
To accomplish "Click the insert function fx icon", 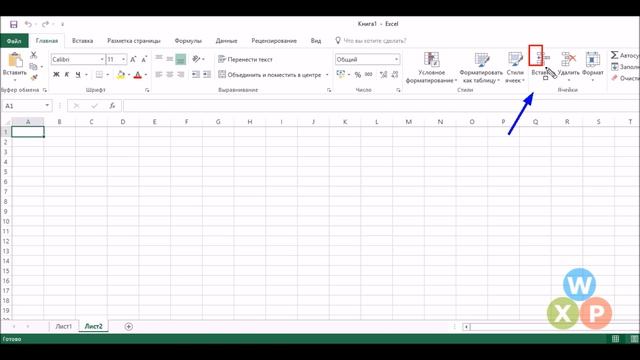I will pyautogui.click(x=112, y=106).
